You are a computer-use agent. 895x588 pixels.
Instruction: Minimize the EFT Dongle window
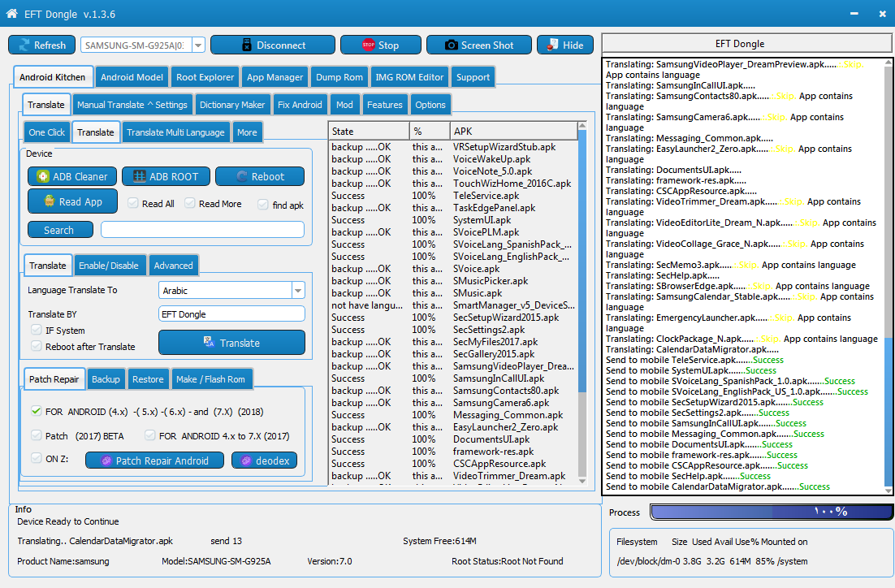click(854, 14)
